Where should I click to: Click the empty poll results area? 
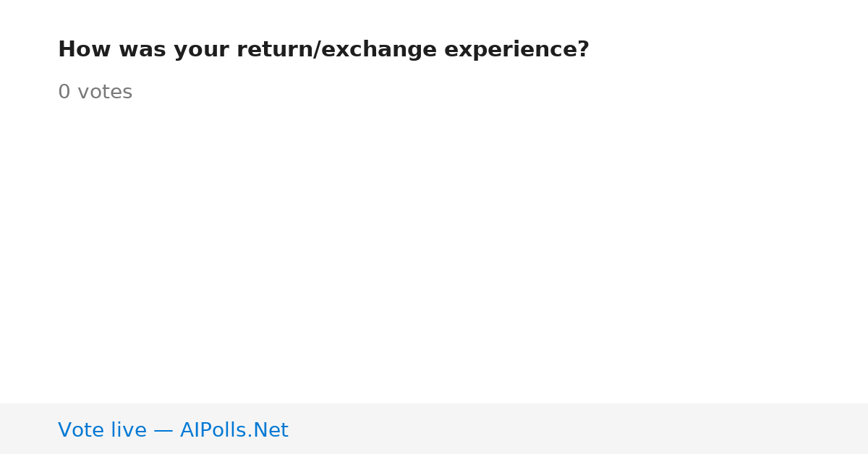tap(434, 253)
